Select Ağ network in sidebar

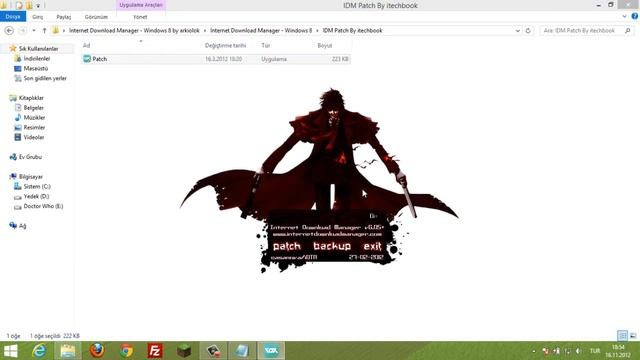[22, 226]
